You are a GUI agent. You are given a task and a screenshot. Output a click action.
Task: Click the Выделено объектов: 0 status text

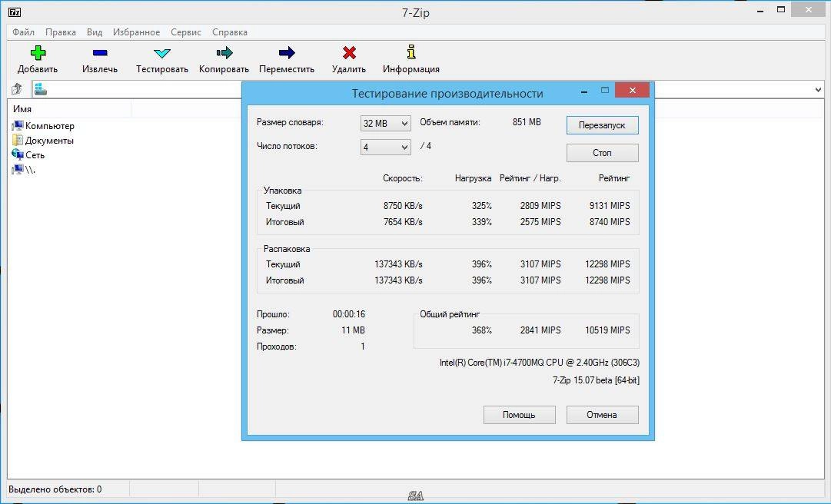pos(55,489)
